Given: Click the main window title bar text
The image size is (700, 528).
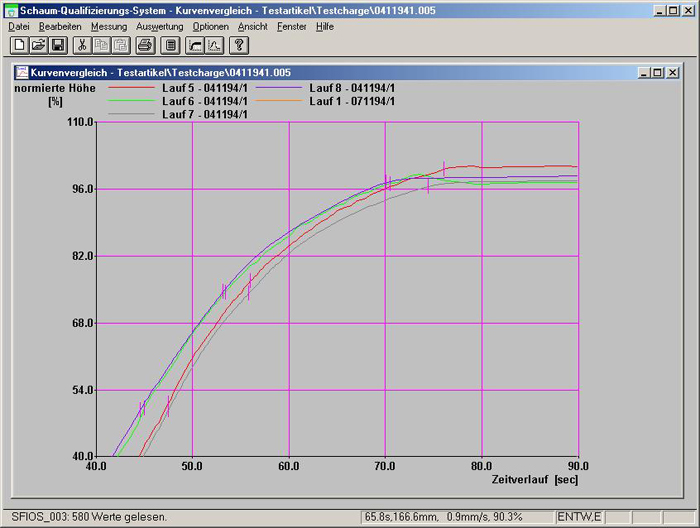Looking at the screenshot, I should click(228, 11).
